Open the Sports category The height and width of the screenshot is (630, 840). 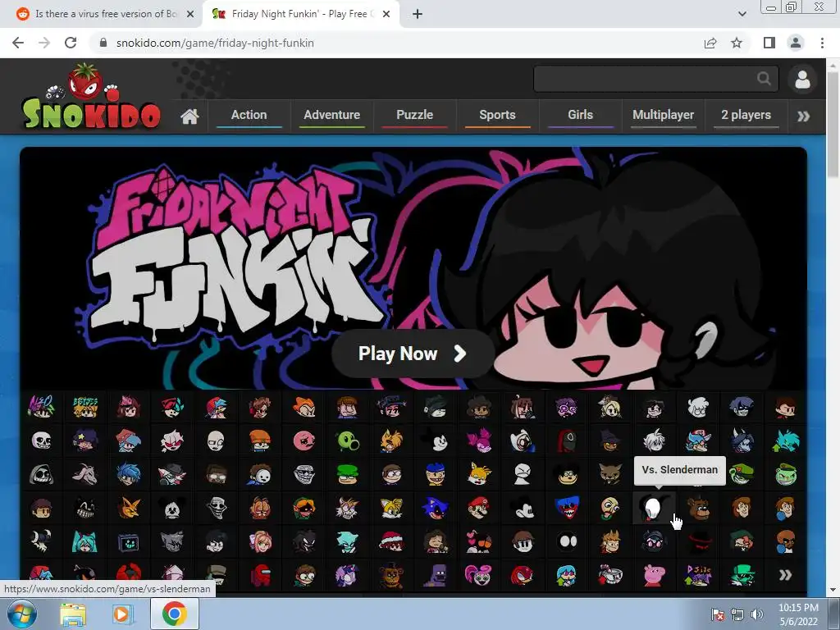point(497,115)
